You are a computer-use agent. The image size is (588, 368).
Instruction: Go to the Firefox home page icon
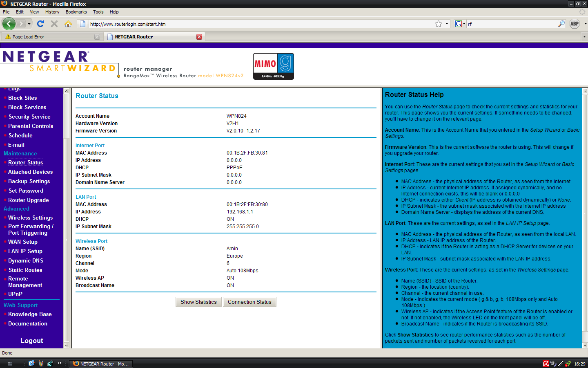(x=68, y=24)
